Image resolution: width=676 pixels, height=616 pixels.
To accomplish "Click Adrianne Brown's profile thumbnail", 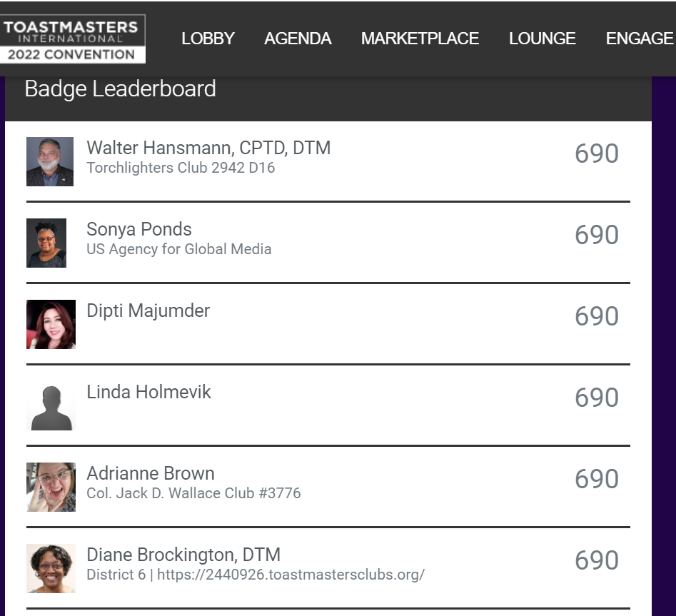I will pos(51,487).
